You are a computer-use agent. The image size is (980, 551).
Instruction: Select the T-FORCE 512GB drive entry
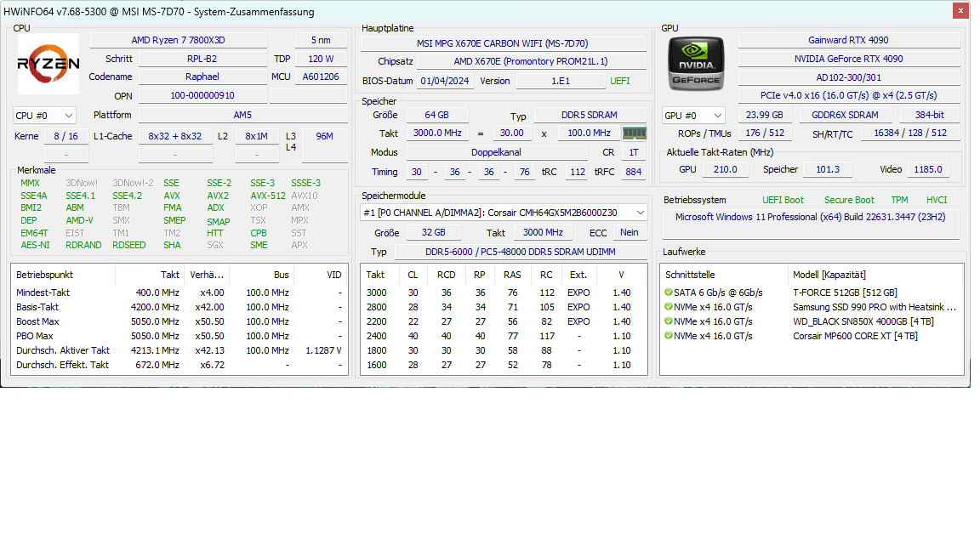point(812,293)
